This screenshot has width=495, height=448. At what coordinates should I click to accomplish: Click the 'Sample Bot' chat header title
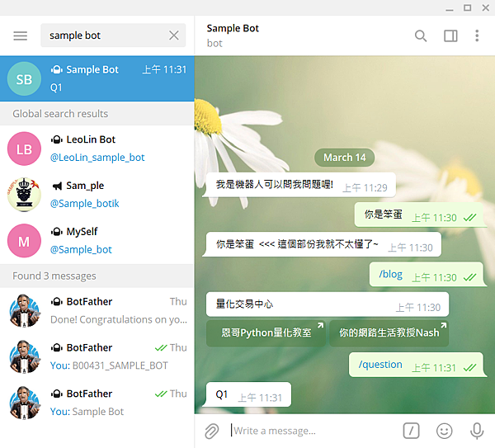tap(233, 28)
